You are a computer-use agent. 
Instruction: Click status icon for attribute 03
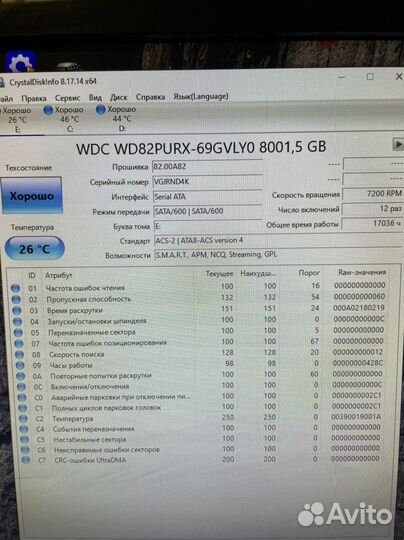(17, 311)
